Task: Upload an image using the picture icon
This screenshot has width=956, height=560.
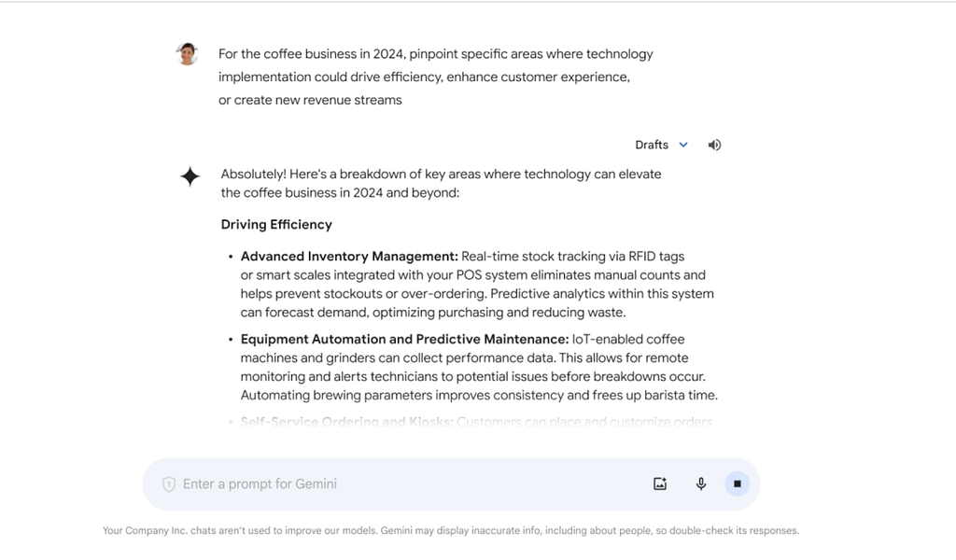Action: click(x=660, y=483)
